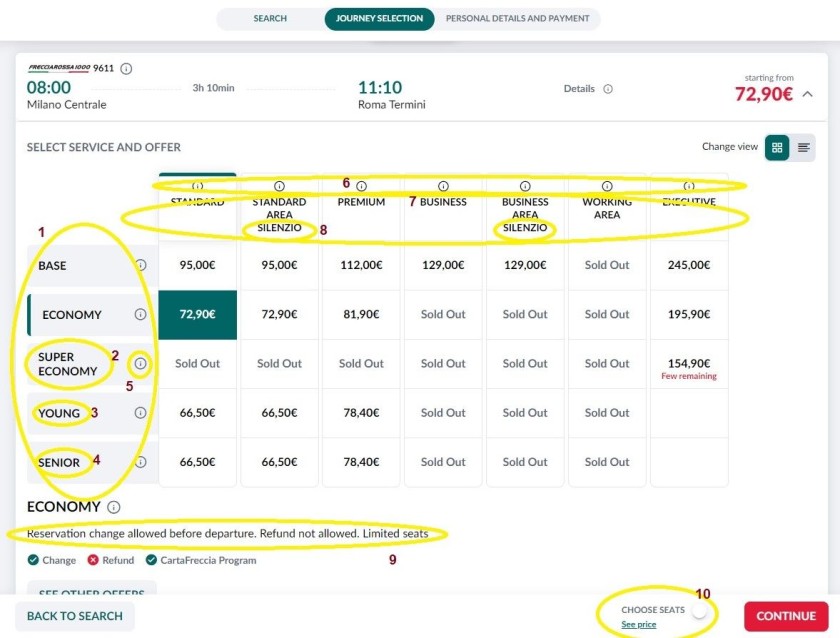Open info for STANDARD AREA SILENZIO column
Image resolution: width=840 pixels, height=638 pixels.
[x=279, y=184]
